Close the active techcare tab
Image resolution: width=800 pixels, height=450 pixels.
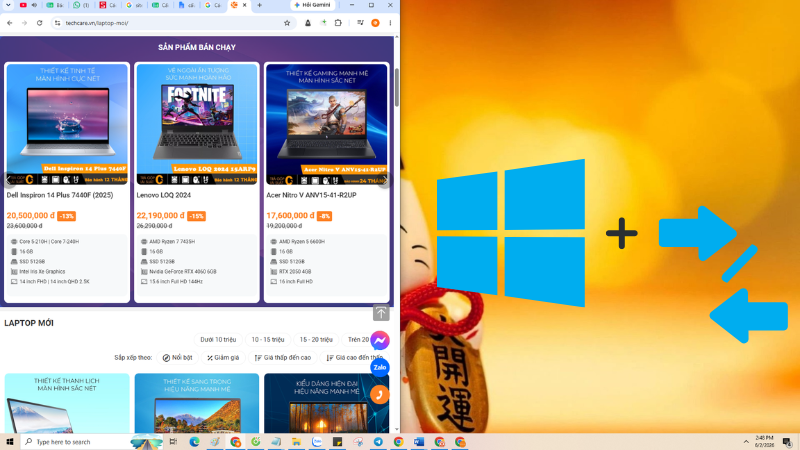tap(244, 5)
